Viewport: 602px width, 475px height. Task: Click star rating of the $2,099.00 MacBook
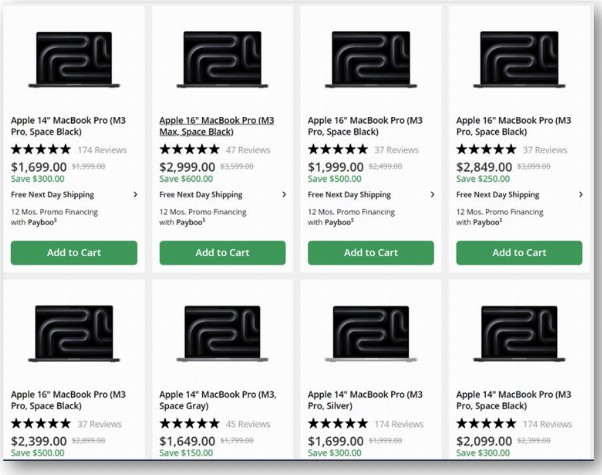tap(486, 424)
